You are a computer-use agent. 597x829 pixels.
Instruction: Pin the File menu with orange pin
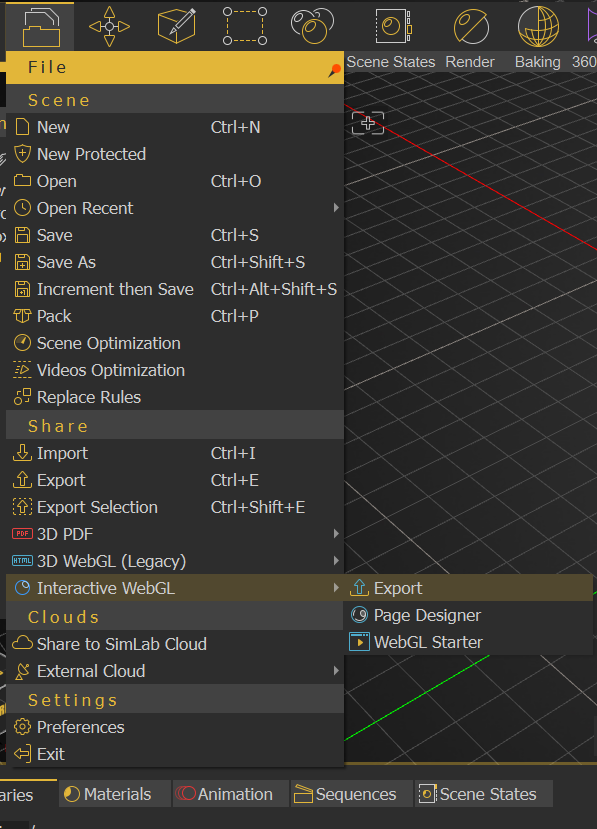coord(334,70)
